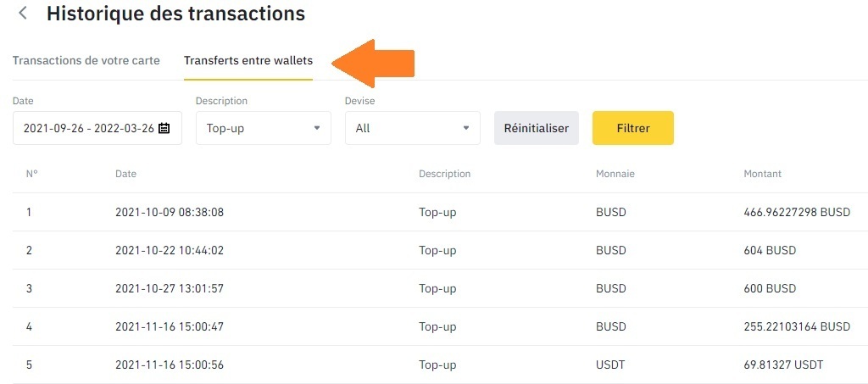Click the back arrow beside Historique des transactions
868x384 pixels.
click(x=23, y=14)
